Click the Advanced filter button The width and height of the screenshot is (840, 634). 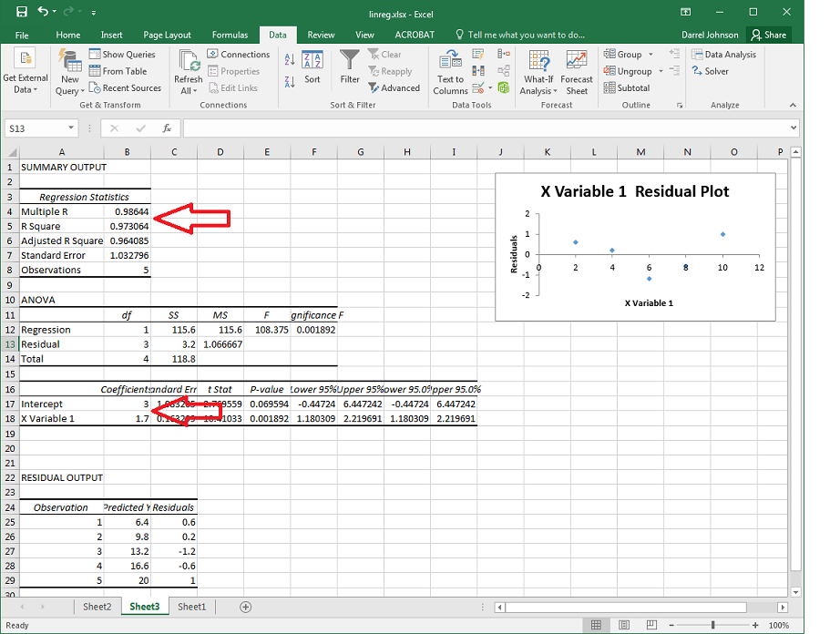click(x=394, y=88)
